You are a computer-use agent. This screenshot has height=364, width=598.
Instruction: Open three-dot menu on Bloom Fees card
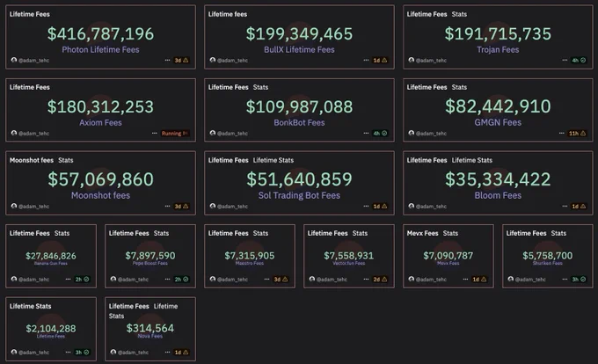pyautogui.click(x=565, y=207)
